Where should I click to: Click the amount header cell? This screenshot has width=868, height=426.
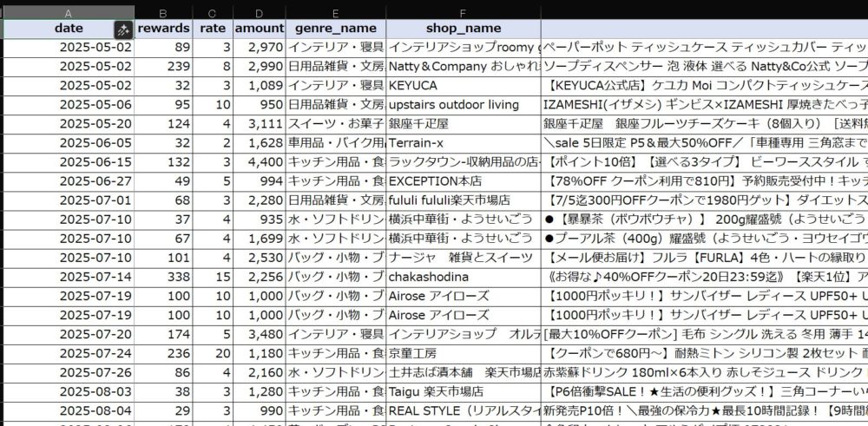tap(258, 29)
